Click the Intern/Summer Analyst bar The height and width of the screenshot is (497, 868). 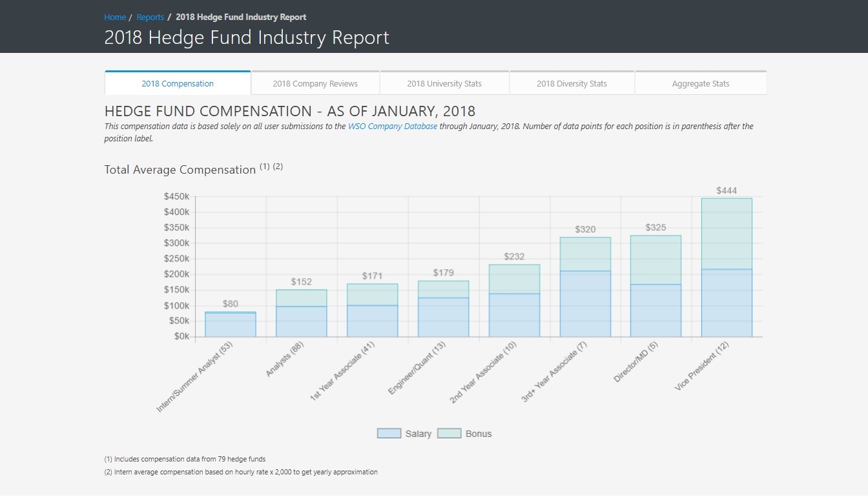pyautogui.click(x=231, y=325)
